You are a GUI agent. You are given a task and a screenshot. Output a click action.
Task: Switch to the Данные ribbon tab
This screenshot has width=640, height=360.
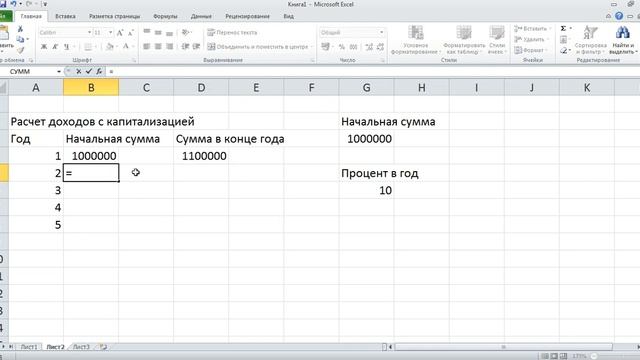[x=201, y=16]
